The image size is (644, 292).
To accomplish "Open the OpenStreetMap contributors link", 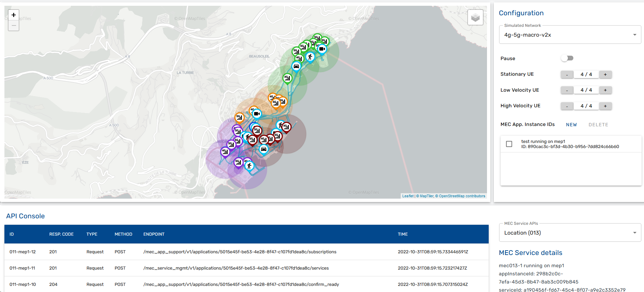I will click(462, 196).
